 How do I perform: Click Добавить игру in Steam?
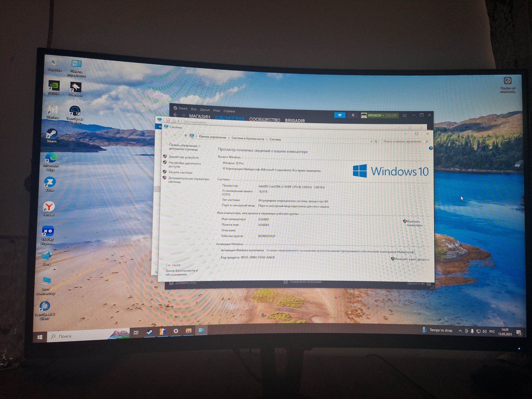(x=183, y=283)
